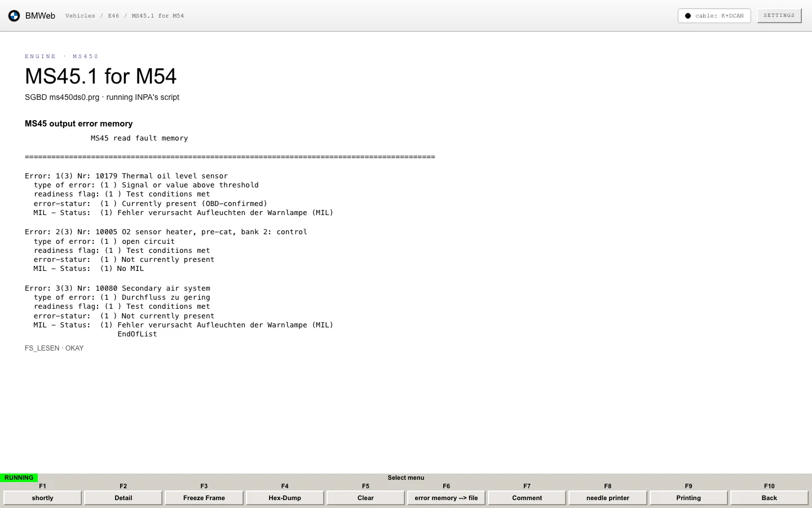Click the F1 shortly button
812x508 pixels.
point(43,498)
